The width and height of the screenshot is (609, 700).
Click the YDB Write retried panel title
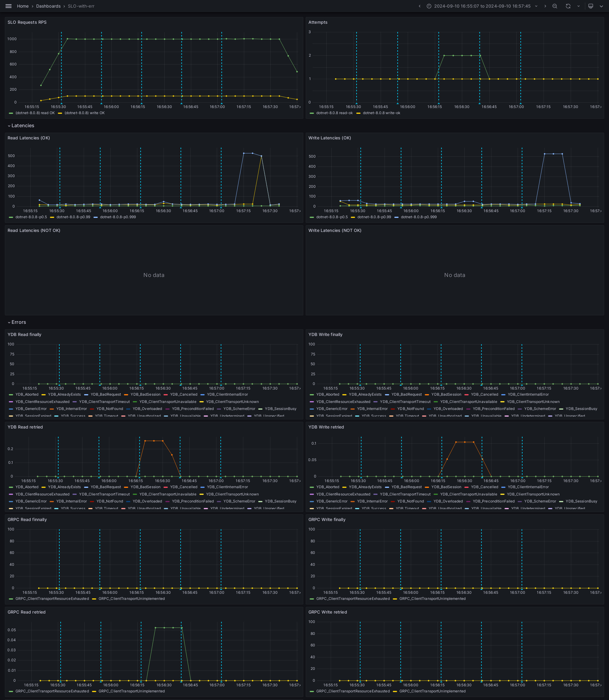pos(326,427)
